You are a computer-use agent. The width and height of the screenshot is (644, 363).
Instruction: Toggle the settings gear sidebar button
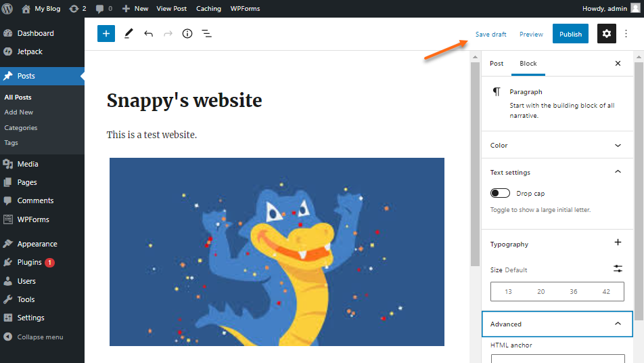click(607, 34)
